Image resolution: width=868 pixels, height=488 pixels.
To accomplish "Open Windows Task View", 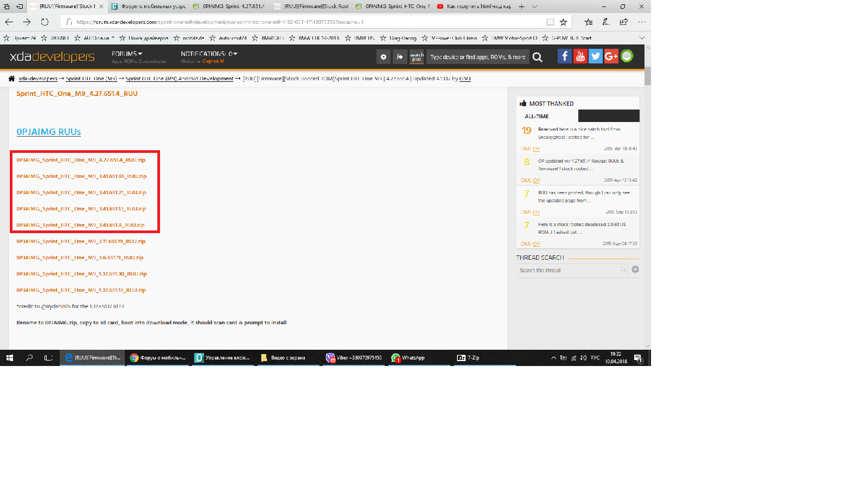I will pos(48,358).
